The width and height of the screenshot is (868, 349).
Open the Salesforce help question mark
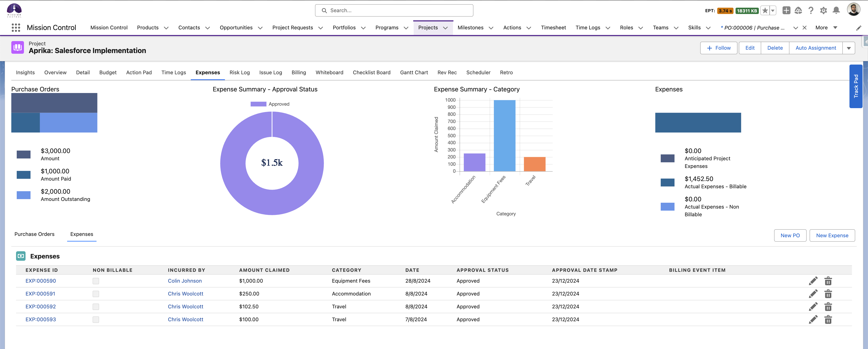(x=811, y=10)
